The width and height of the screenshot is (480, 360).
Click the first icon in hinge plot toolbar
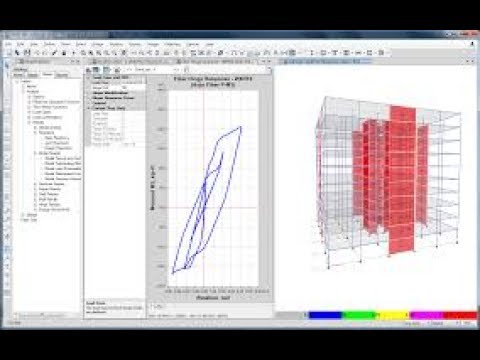pos(89,70)
